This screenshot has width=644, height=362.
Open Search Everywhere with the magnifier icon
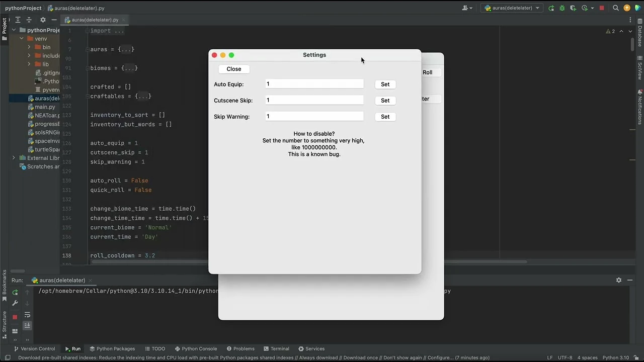[x=616, y=8]
